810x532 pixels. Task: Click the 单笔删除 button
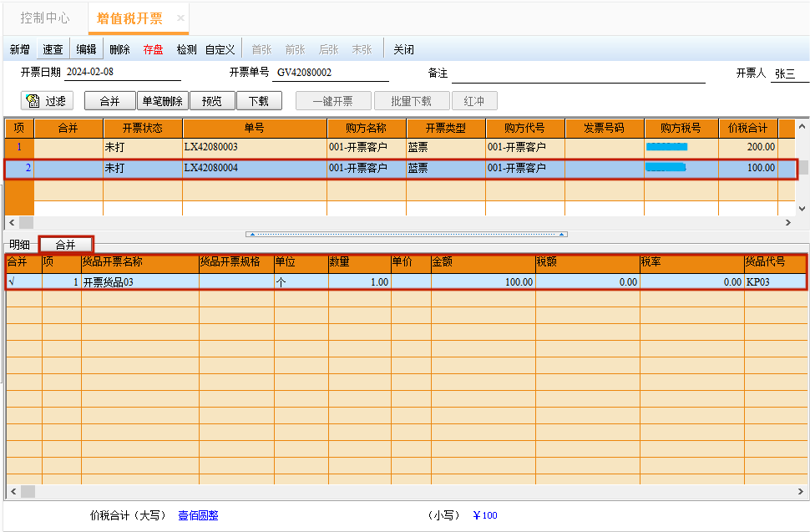click(162, 101)
